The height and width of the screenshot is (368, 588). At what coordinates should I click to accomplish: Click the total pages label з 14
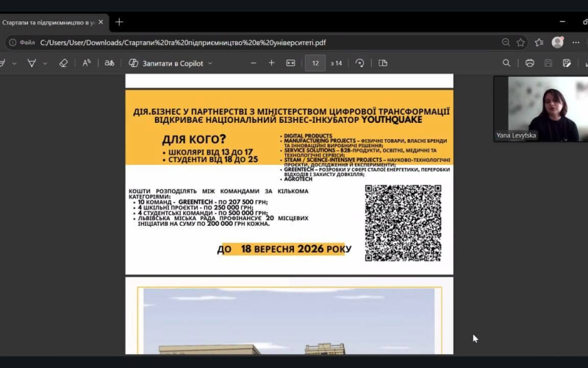pos(336,63)
